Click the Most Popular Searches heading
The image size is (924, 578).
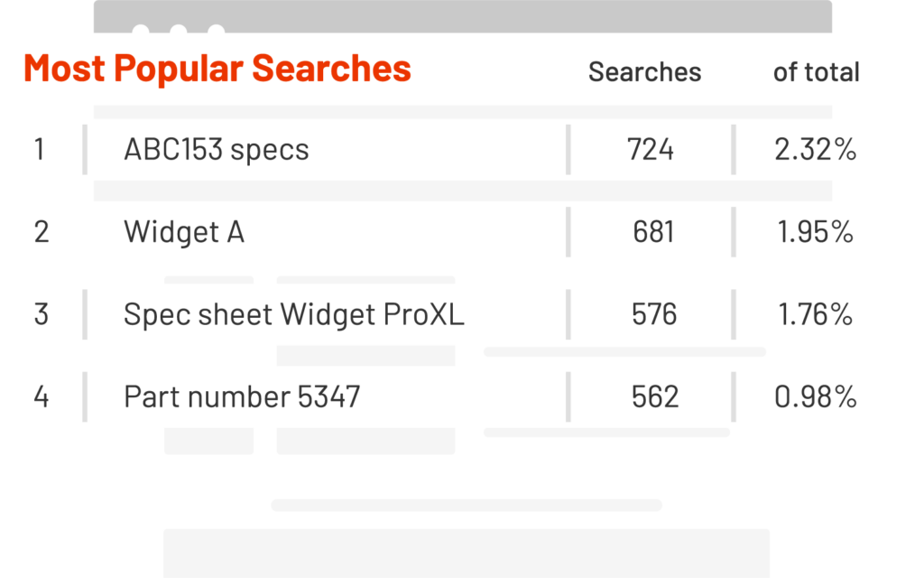tap(217, 69)
